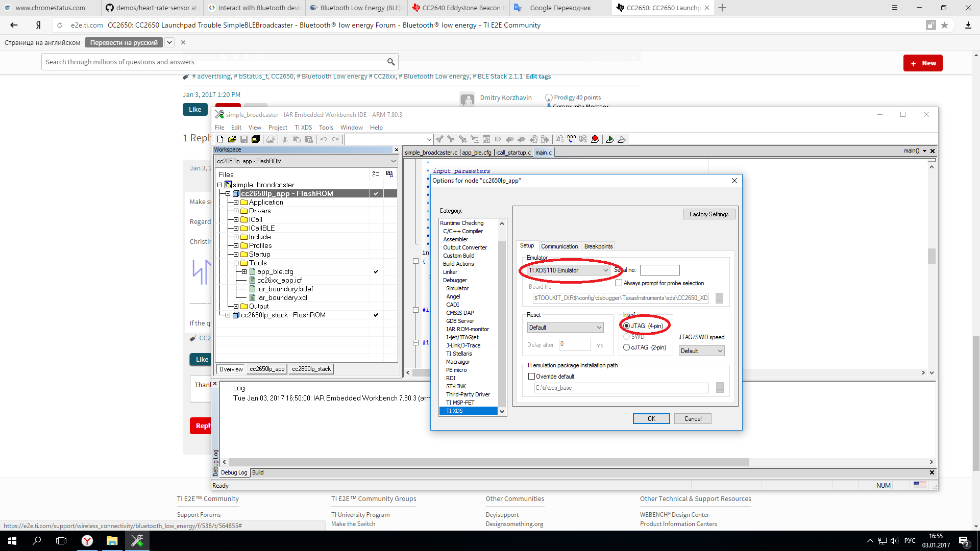The height and width of the screenshot is (551, 980).
Task: Open the JTAG/SWD speed dropdown
Action: [702, 351]
